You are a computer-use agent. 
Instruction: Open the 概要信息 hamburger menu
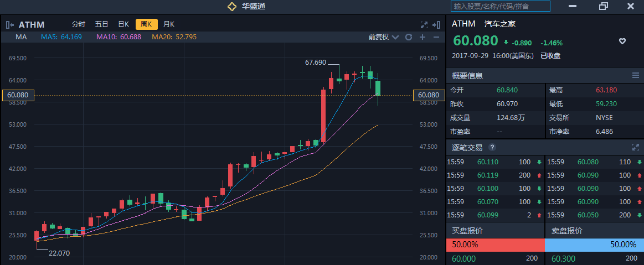pos(635,76)
